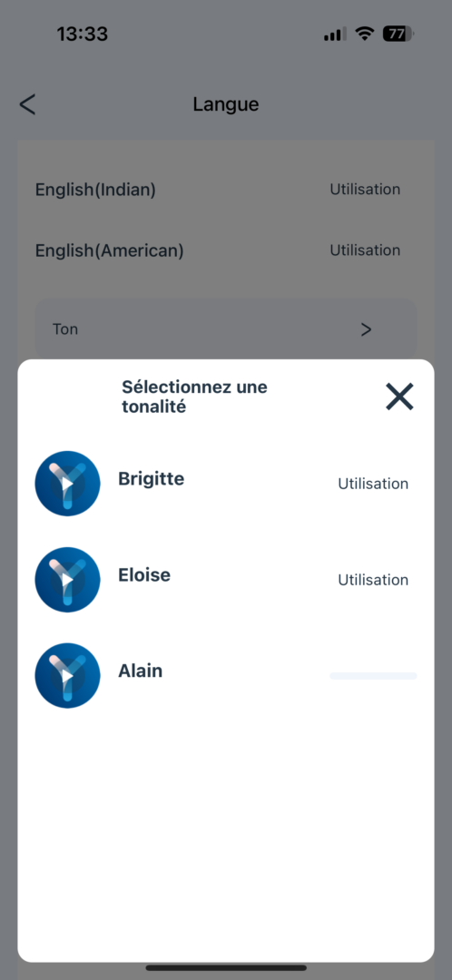Tap Utilisation next to Eloise
Viewport: 452px width, 980px height.
tap(373, 580)
